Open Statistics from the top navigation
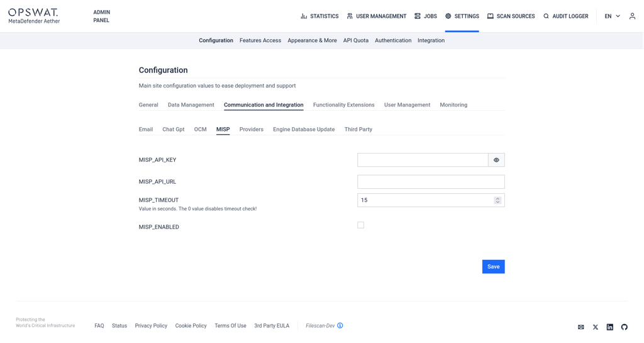Screen dimensions: 644x343 pyautogui.click(x=319, y=16)
